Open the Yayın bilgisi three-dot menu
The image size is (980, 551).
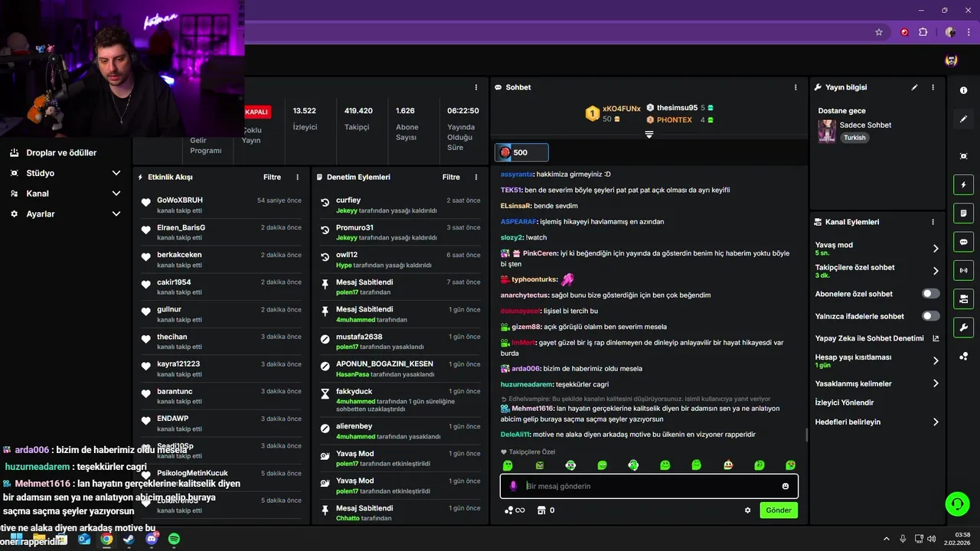(x=933, y=87)
